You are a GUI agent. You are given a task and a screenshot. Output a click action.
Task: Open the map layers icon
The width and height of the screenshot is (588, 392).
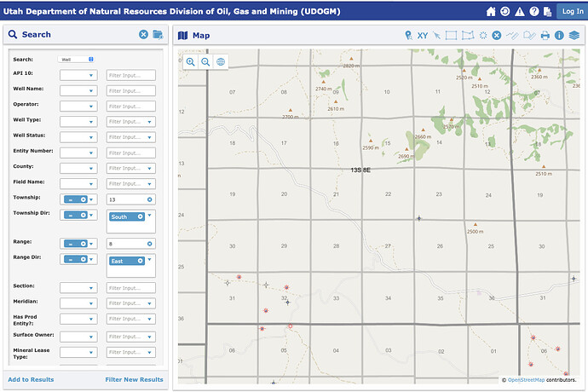pos(574,36)
